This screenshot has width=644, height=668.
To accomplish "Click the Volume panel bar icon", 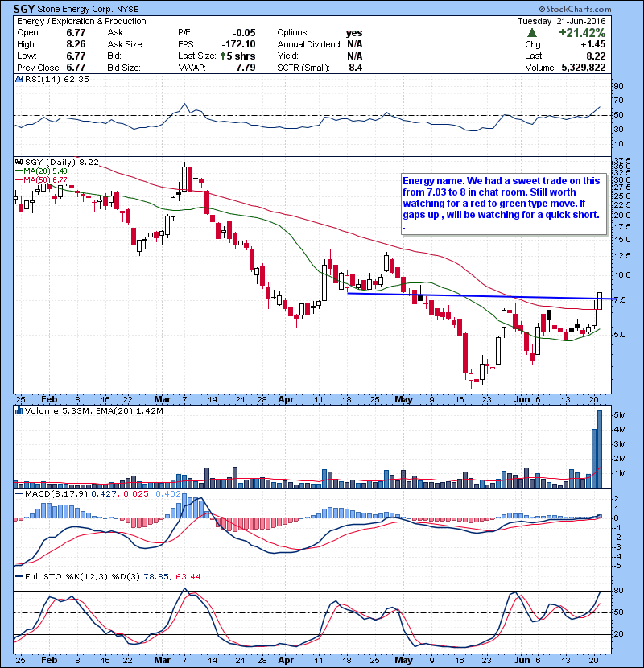I will click(19, 410).
